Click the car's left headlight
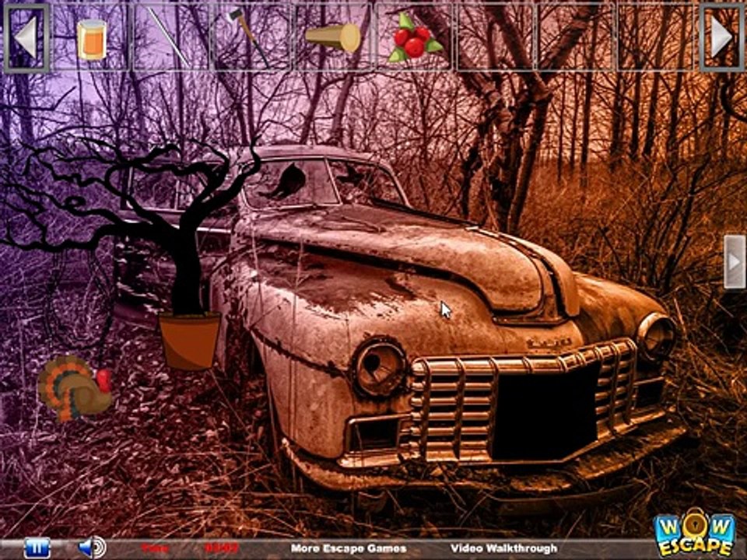 379,368
